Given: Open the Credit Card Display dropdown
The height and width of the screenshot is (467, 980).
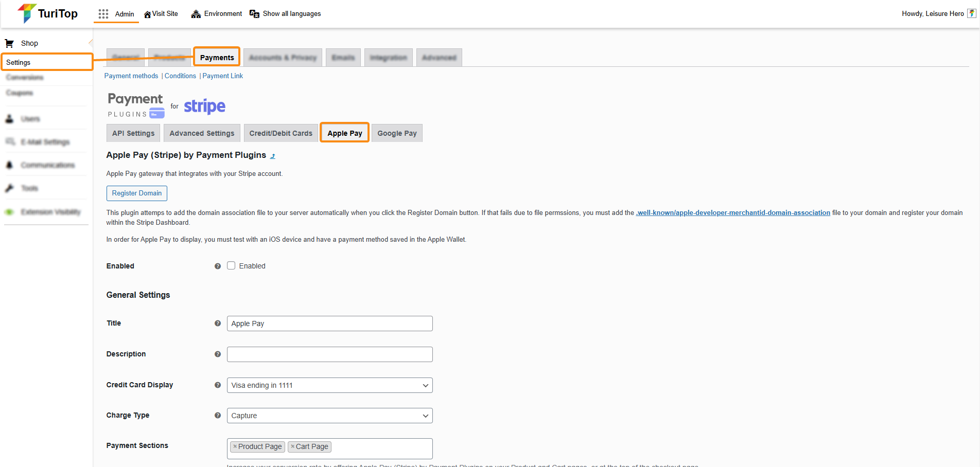Looking at the screenshot, I should pyautogui.click(x=329, y=385).
